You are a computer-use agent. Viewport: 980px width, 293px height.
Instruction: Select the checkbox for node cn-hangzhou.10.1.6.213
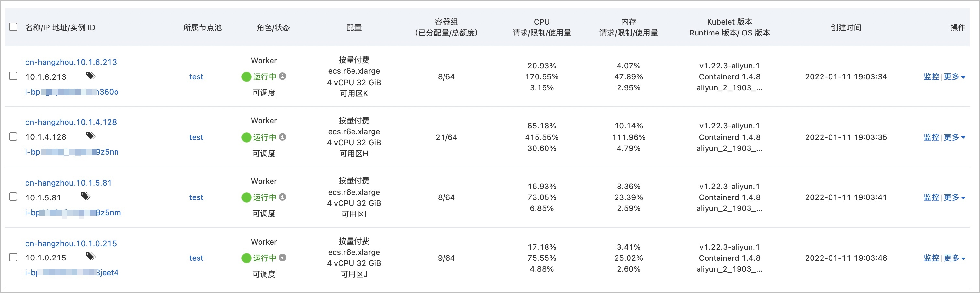point(13,76)
